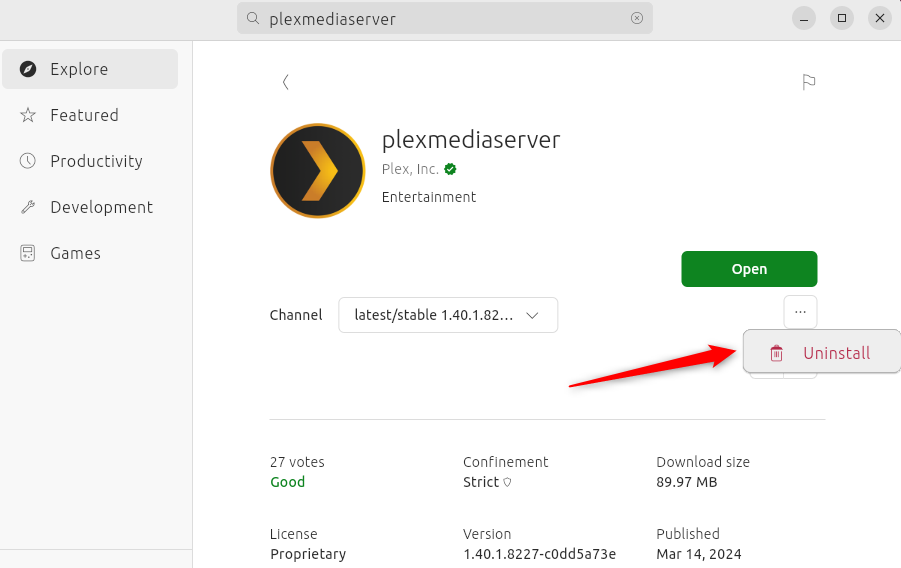Open the Entertainment category link
This screenshot has width=901, height=568.
429,197
